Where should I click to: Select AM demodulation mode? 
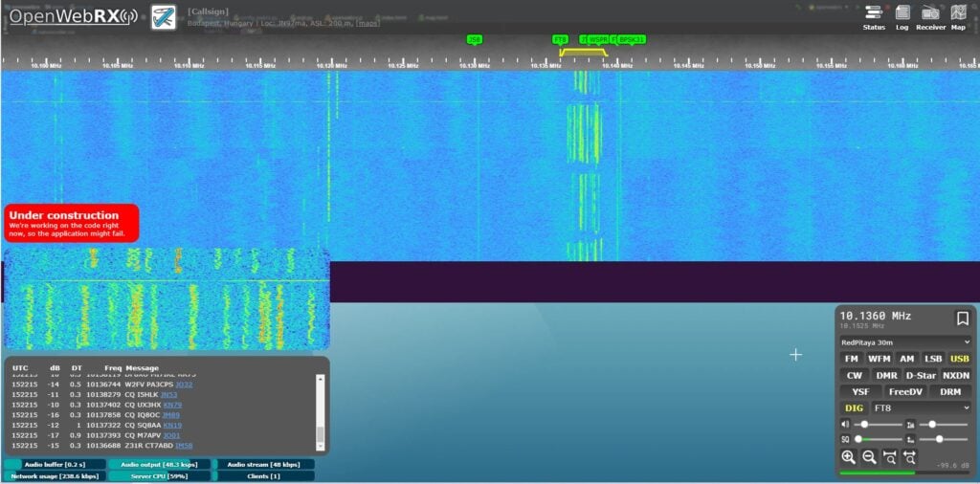tap(907, 359)
